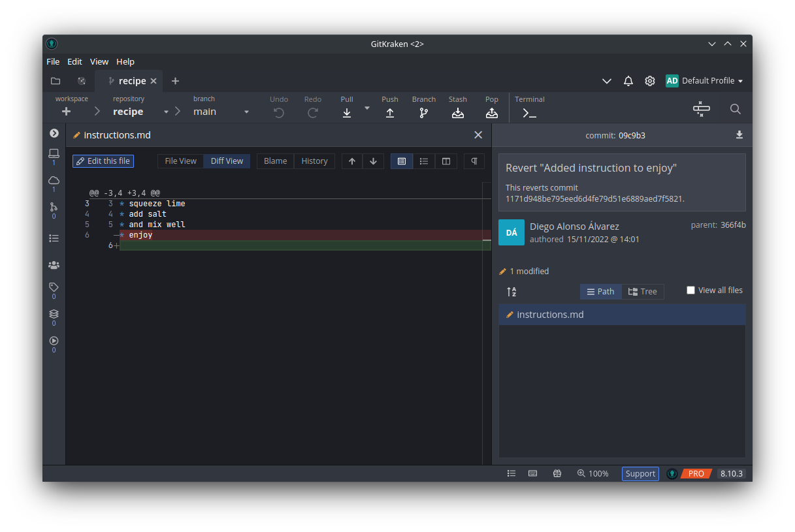Download commit patch icon
This screenshot has width=795, height=532.
point(739,135)
